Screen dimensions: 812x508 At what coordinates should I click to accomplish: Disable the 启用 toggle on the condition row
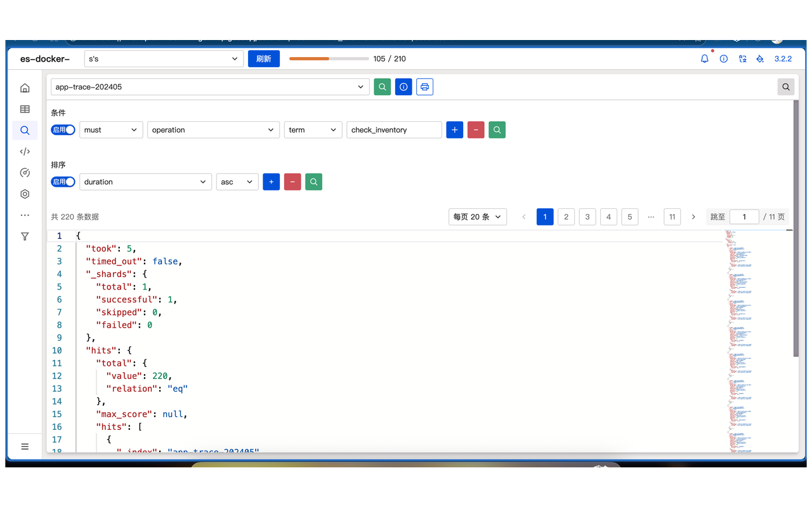[x=63, y=130]
